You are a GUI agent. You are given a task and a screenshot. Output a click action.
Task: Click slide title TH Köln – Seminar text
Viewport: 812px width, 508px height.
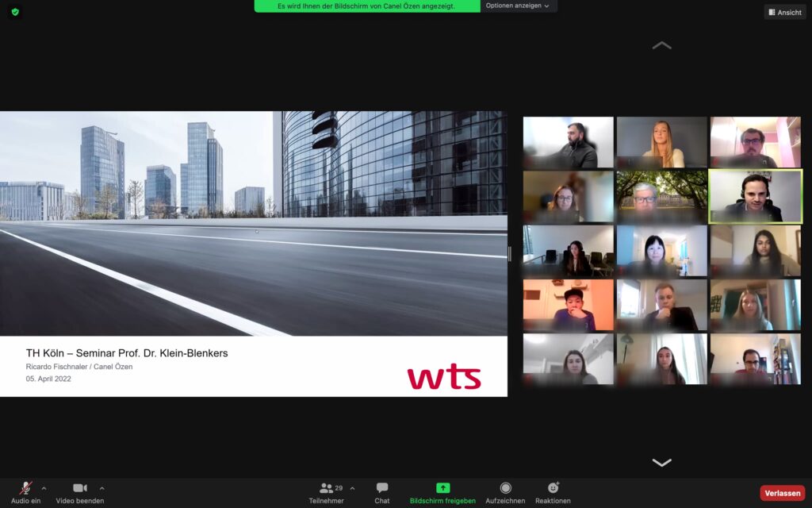[x=127, y=353]
